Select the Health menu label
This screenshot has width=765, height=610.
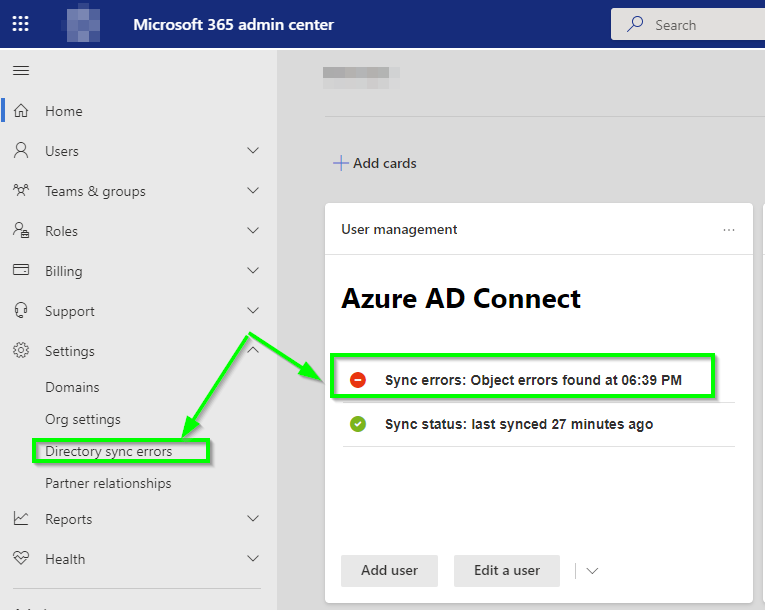(x=65, y=559)
